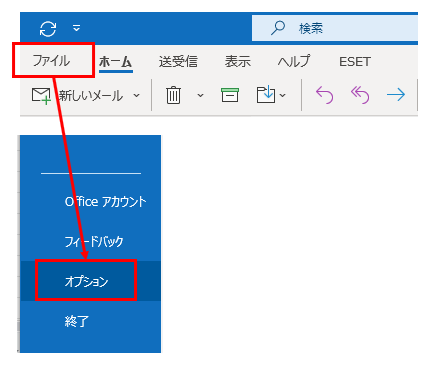432x369 pixels.
Task: Open the Quick Access Toolbar customize arrow
Action: [77, 28]
